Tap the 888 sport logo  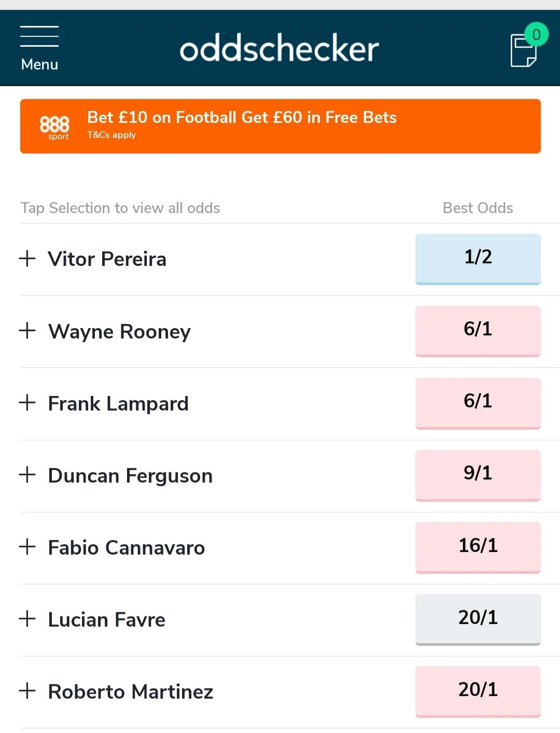[x=54, y=126]
